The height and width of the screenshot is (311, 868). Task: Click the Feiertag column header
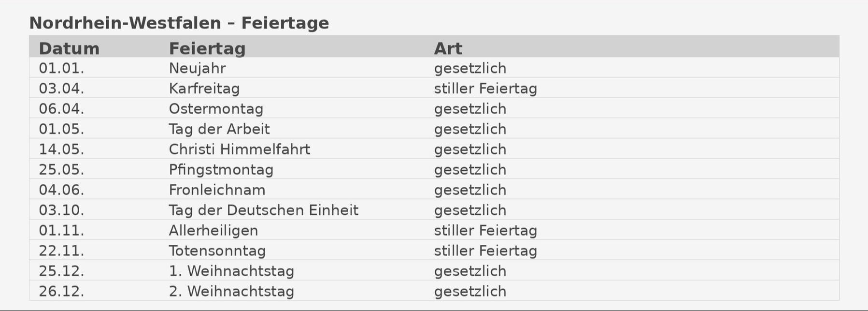[x=207, y=48]
